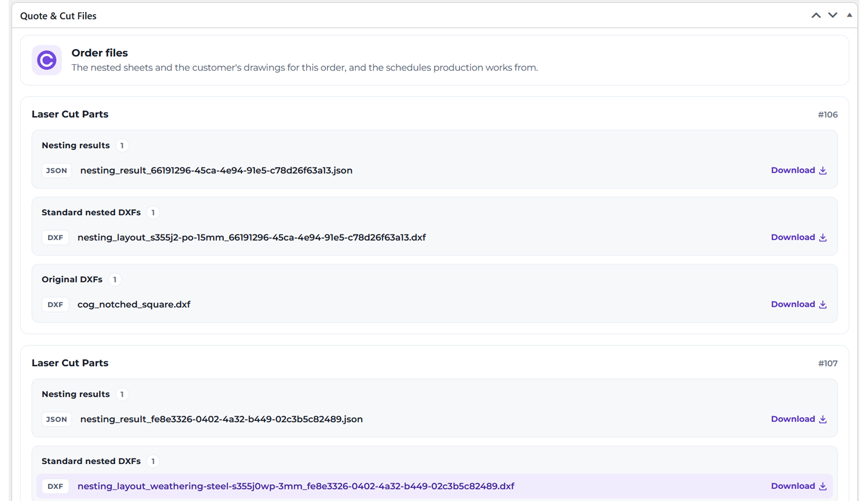Download nesting_layout_weathering-steel DXF file
The width and height of the screenshot is (868, 501).
[x=799, y=487]
